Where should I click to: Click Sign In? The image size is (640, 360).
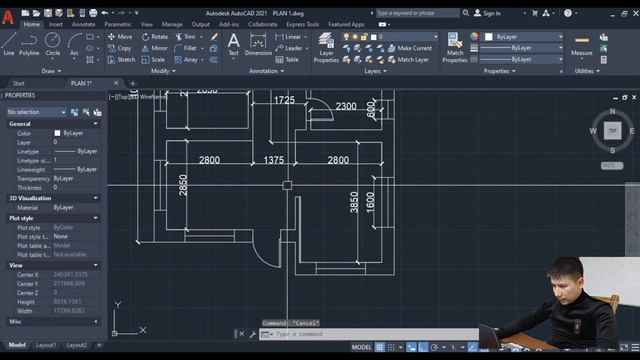(487, 13)
